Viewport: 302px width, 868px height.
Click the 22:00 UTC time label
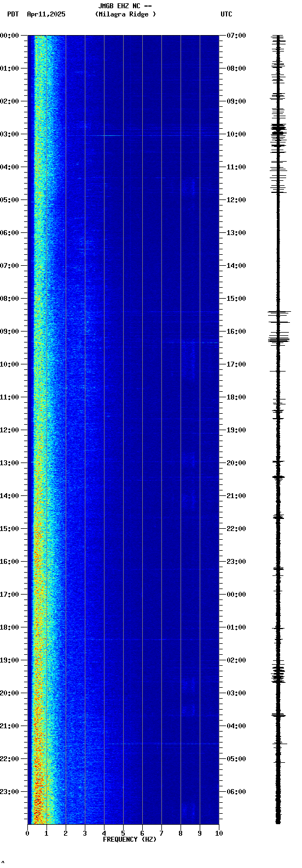click(x=236, y=529)
